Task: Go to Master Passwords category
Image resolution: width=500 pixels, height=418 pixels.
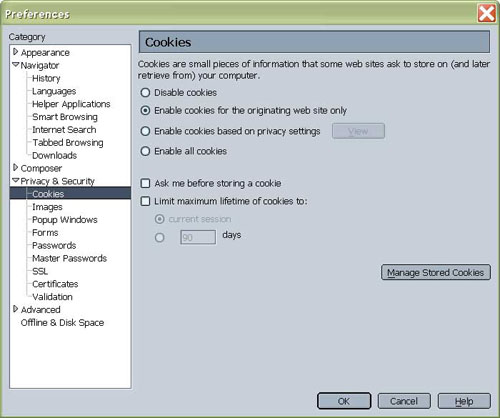Action: pyautogui.click(x=69, y=258)
